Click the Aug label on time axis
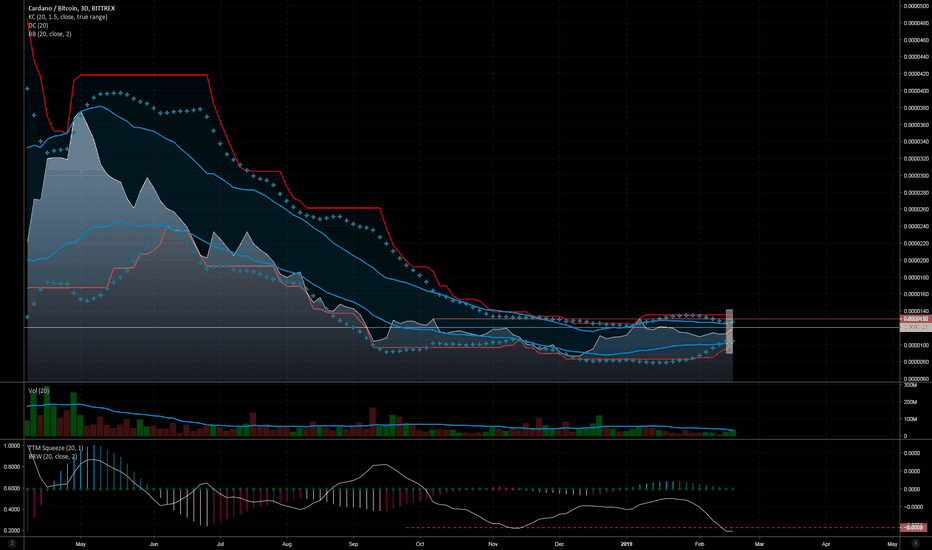Screen dimensions: 932x550 tap(286, 544)
